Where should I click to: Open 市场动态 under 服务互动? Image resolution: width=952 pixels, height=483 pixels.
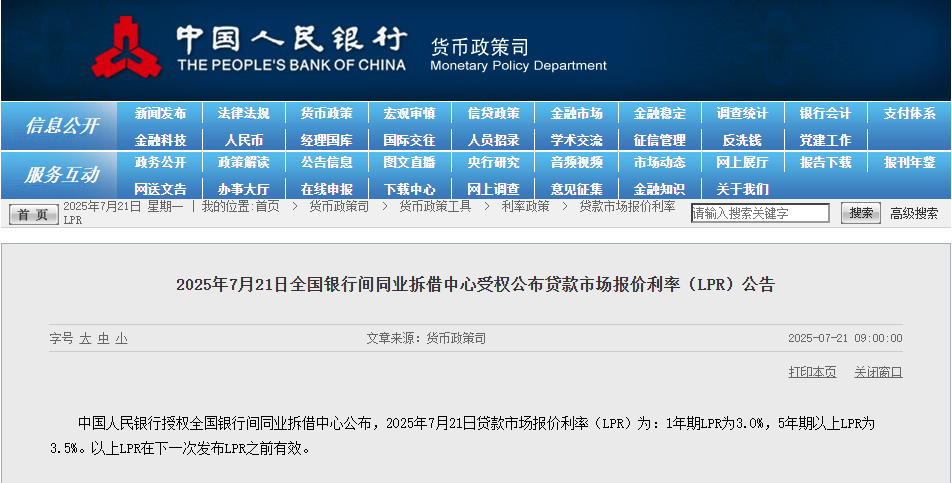660,163
